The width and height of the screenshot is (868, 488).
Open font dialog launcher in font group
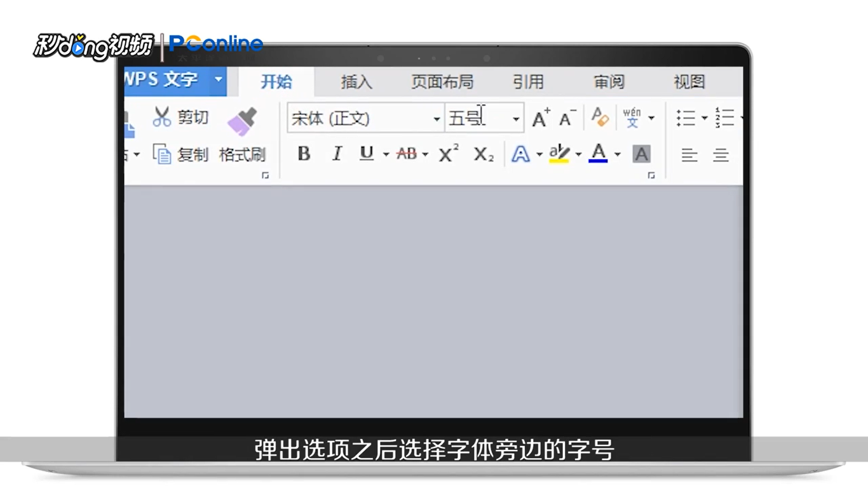pyautogui.click(x=651, y=175)
